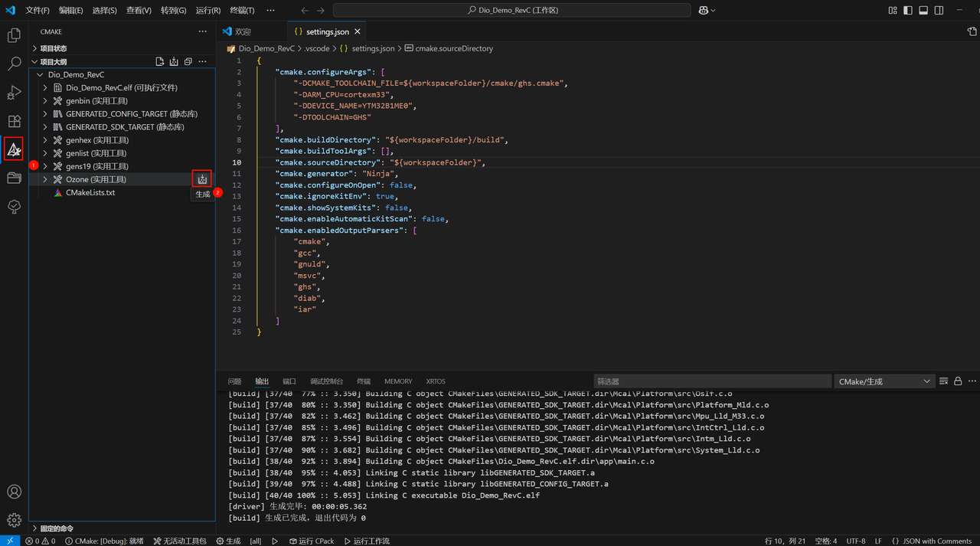
Task: Click the Dio_Demo_RevC command center search box
Action: click(x=512, y=10)
